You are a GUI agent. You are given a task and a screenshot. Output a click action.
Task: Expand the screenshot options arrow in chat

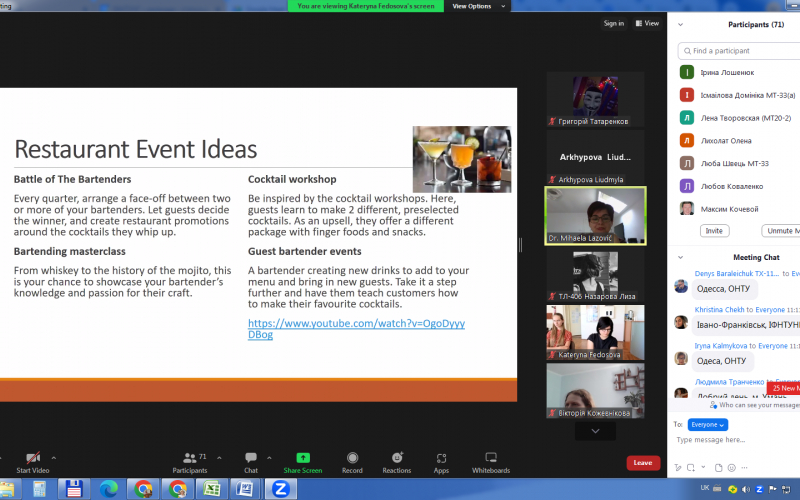click(x=703, y=467)
